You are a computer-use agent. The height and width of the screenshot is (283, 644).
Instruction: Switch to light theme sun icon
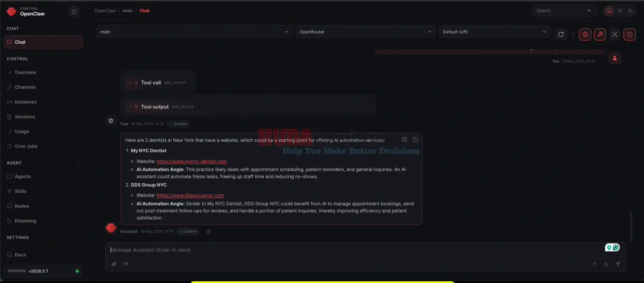click(620, 11)
